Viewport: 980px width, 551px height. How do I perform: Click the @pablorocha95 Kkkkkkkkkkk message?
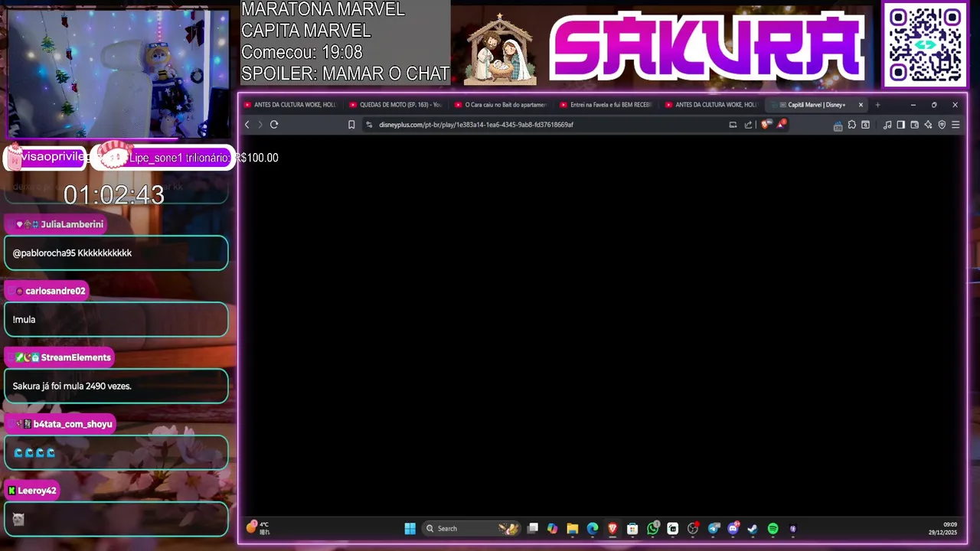(72, 253)
